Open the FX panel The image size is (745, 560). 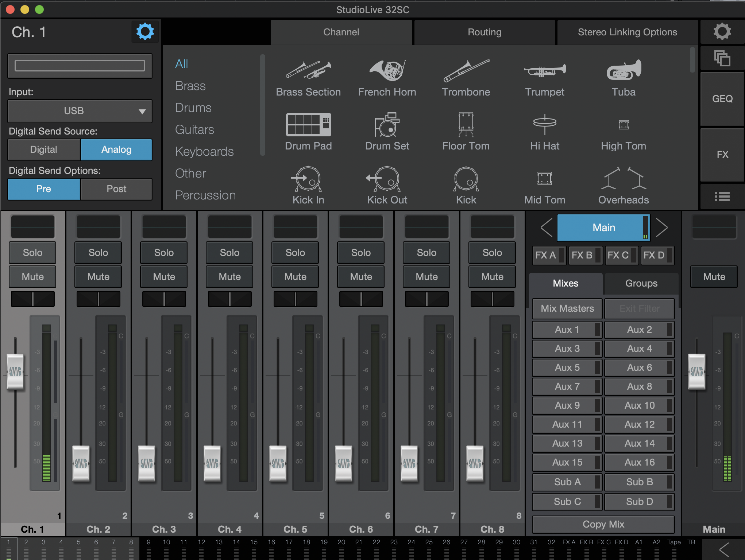(x=722, y=155)
